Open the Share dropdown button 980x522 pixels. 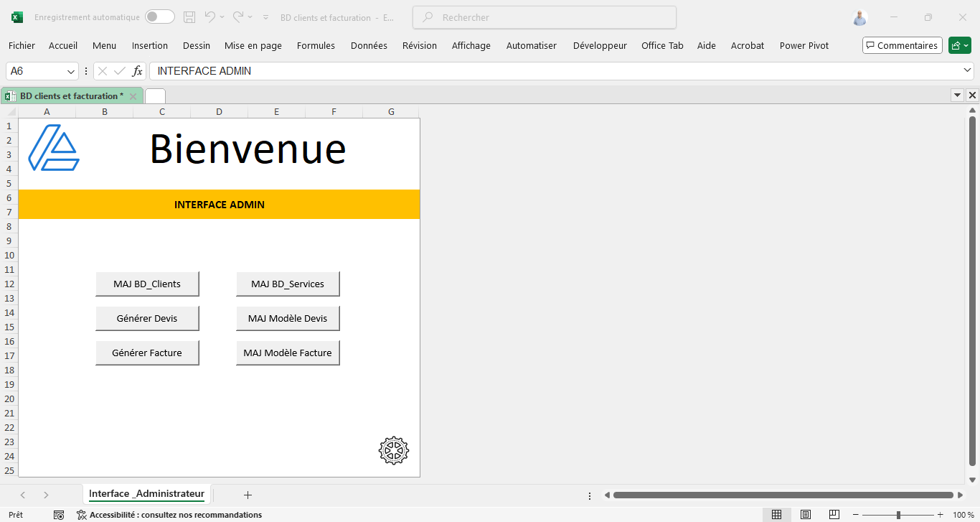click(x=960, y=45)
